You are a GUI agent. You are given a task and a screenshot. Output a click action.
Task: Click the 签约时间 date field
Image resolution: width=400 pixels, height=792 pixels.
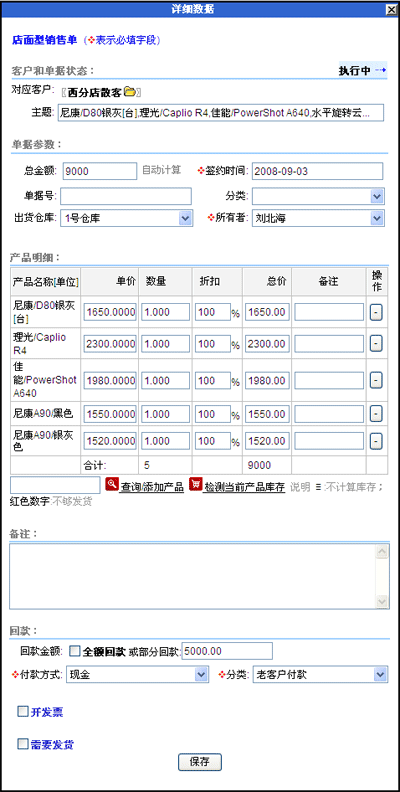point(318,171)
